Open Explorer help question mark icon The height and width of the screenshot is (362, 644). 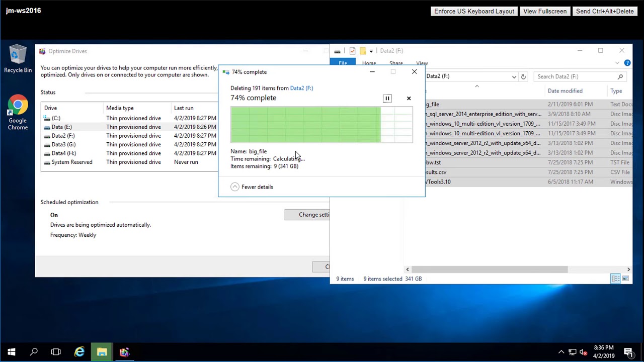pos(627,63)
